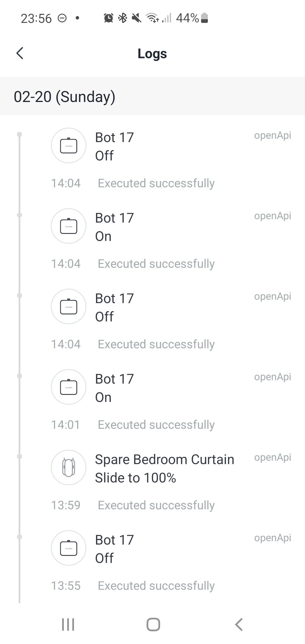Open the Spare Bedroom Curtain log title
305x644 pixels.
point(164,460)
